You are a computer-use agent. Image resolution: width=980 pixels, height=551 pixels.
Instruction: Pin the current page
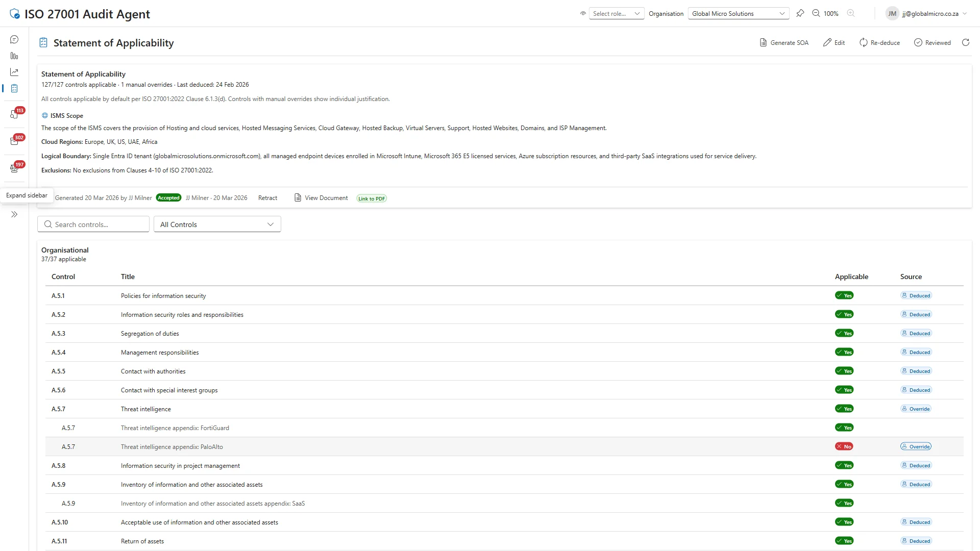tap(800, 13)
